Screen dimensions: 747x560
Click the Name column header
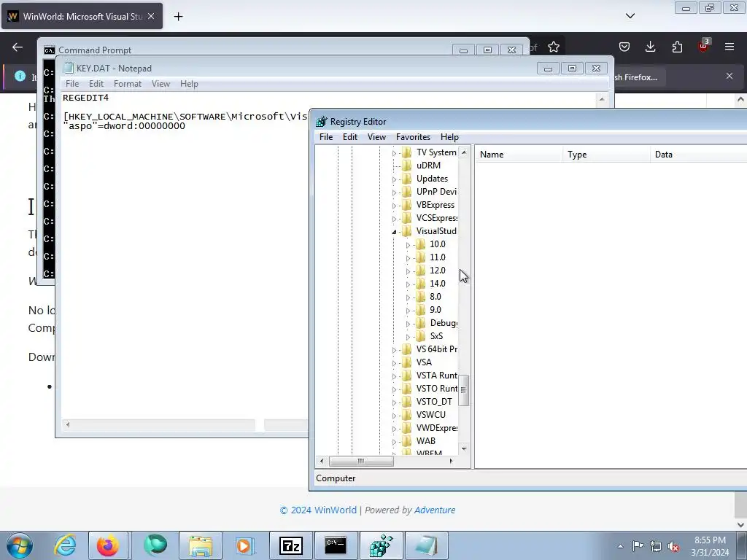(519, 155)
